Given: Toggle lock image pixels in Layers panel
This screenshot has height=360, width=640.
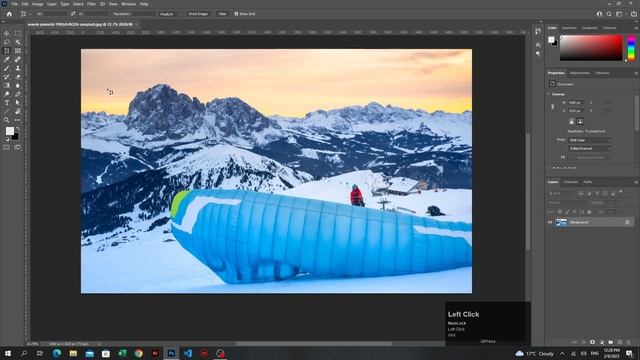Looking at the screenshot, I should (567, 212).
